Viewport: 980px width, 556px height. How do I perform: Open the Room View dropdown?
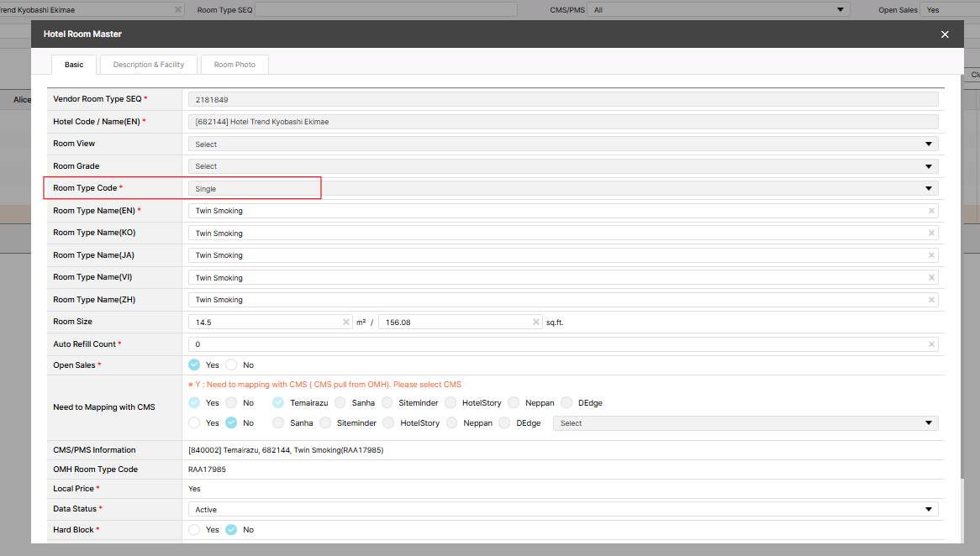click(x=562, y=144)
